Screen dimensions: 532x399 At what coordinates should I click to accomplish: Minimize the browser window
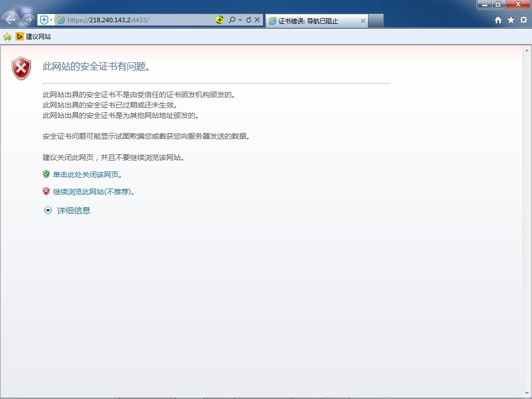[485, 4]
